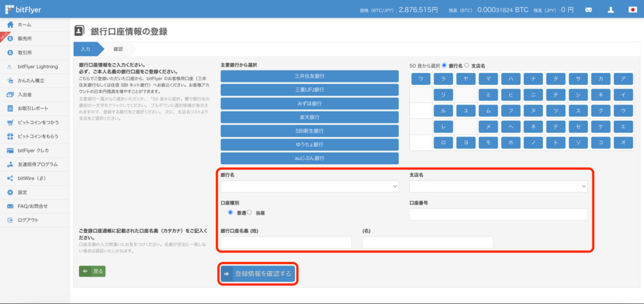This screenshot has height=304, width=644.
Task: Click the card icon beside bitFlyer クレカ
Action: [x=10, y=150]
